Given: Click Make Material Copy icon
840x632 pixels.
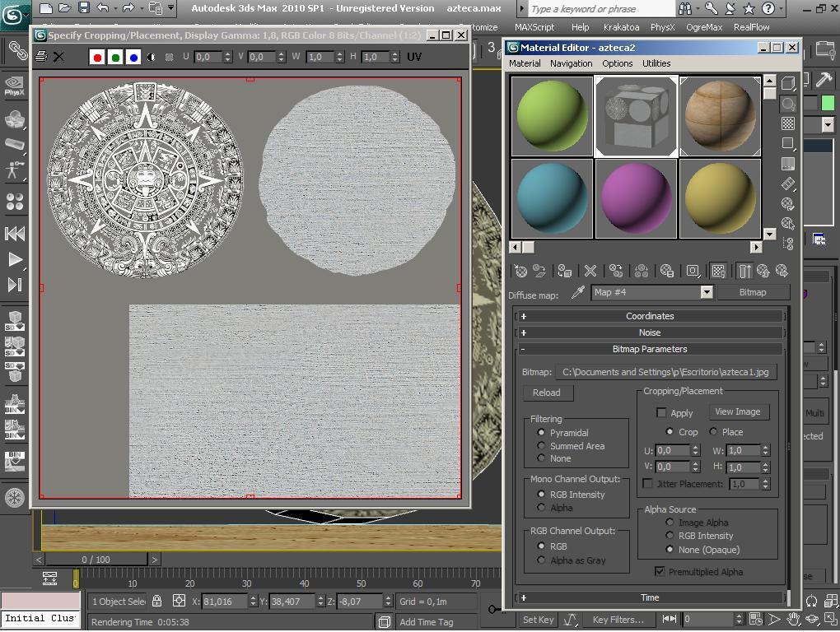Looking at the screenshot, I should pos(616,271).
